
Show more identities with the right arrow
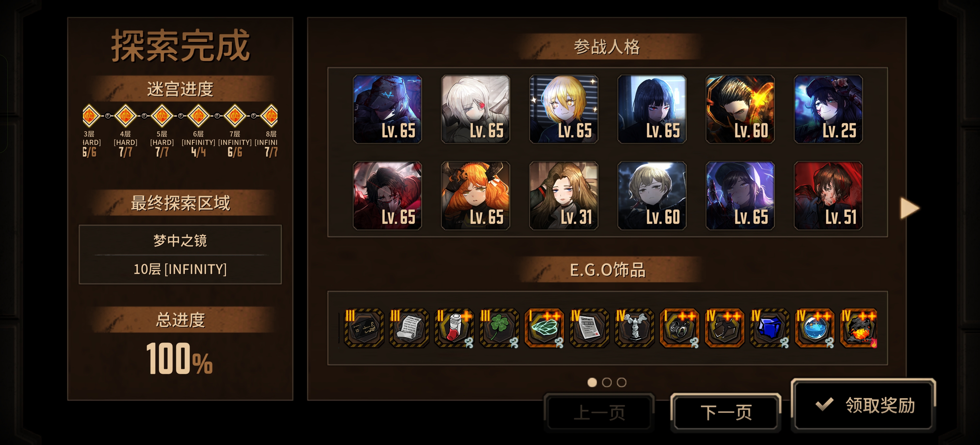click(909, 208)
